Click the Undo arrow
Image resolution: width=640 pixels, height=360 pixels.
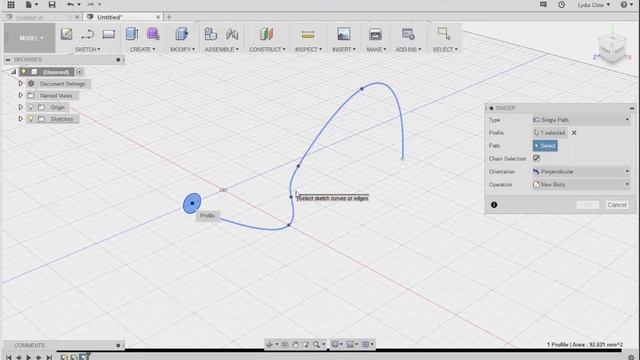click(71, 4)
